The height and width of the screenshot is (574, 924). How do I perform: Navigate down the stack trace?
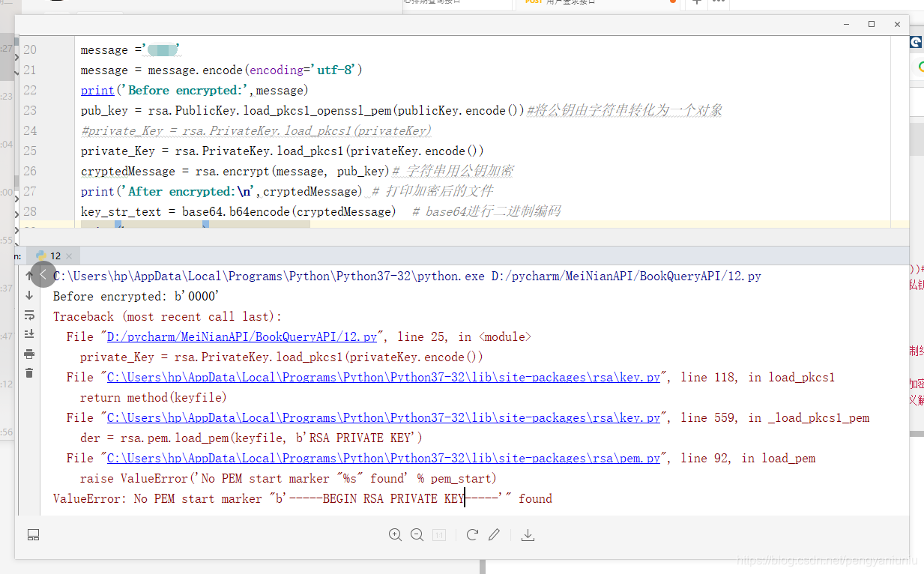[x=29, y=297]
